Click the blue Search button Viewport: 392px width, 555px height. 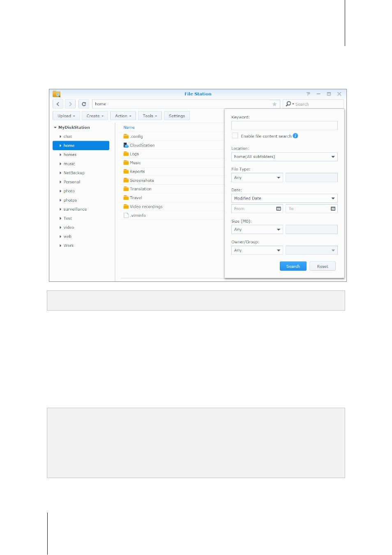pos(293,266)
